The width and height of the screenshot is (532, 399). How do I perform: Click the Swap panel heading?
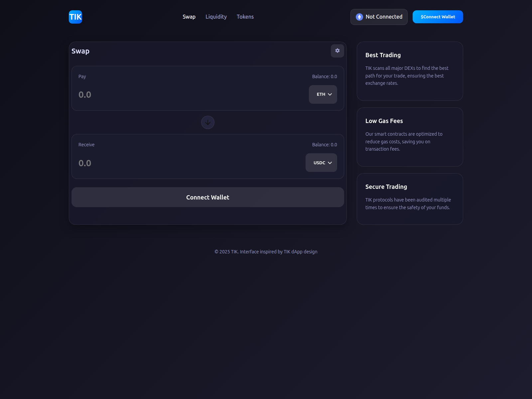pos(80,51)
